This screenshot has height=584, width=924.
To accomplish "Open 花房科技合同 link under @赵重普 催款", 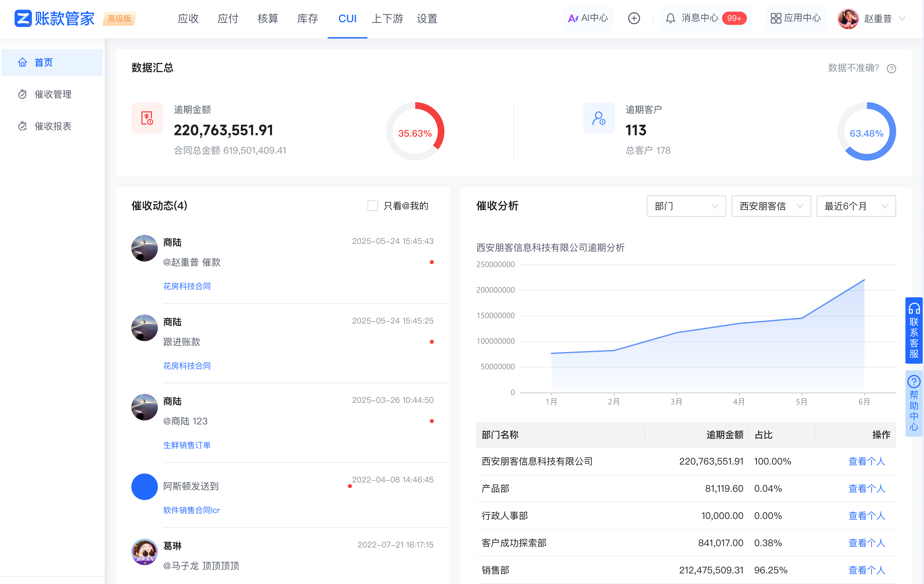I will [x=187, y=286].
